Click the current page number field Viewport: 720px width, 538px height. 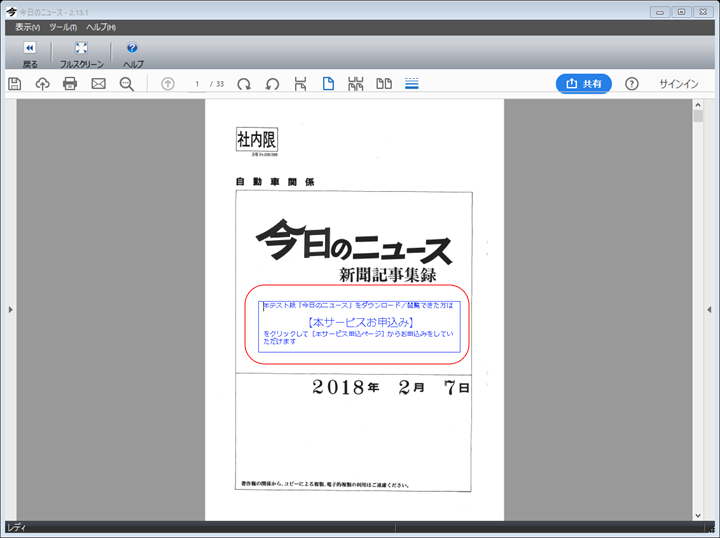pos(198,84)
